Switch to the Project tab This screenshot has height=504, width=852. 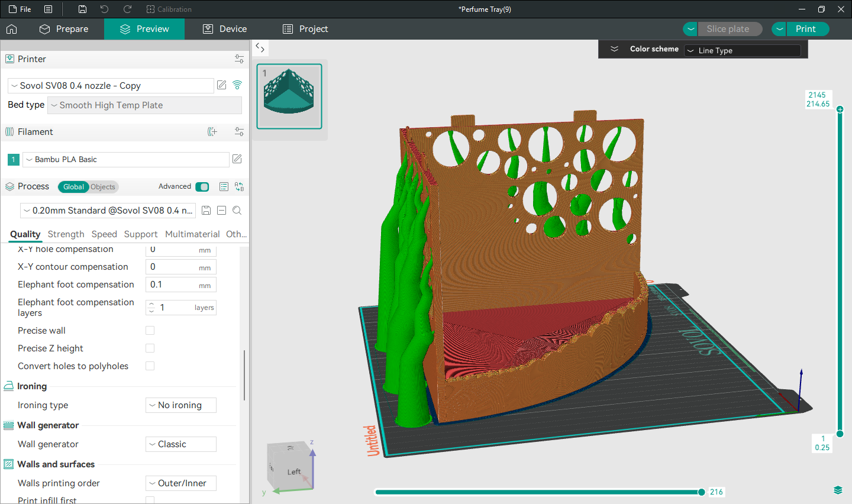point(305,29)
